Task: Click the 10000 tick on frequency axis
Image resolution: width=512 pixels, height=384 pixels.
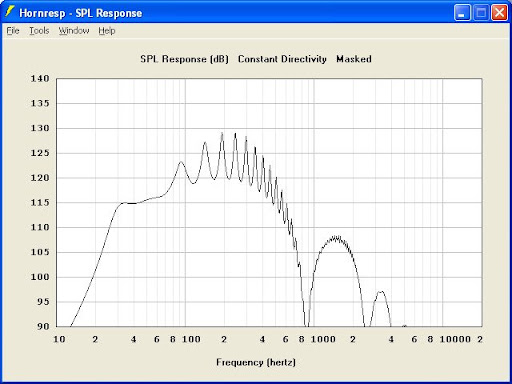Action: (x=455, y=339)
